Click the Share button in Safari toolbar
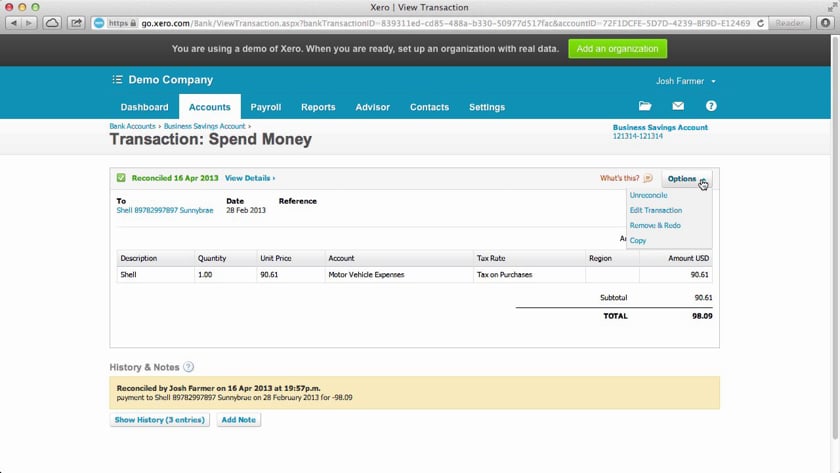Screen dimensions: 840x473 (x=76, y=23)
